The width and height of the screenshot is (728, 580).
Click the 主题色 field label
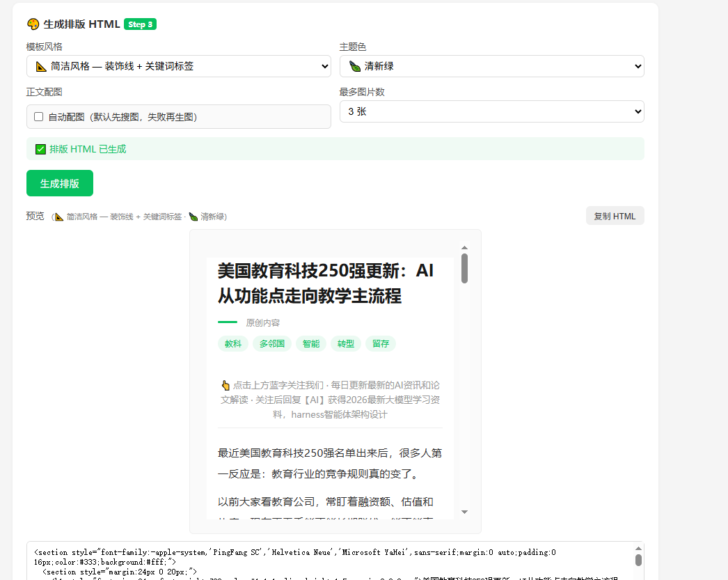point(353,47)
